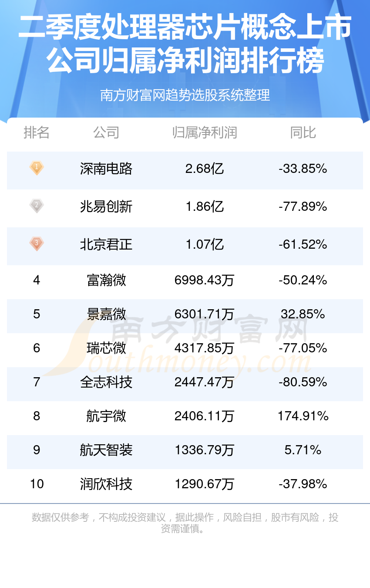Select company name 兆易创新
370x588 pixels.
point(106,206)
